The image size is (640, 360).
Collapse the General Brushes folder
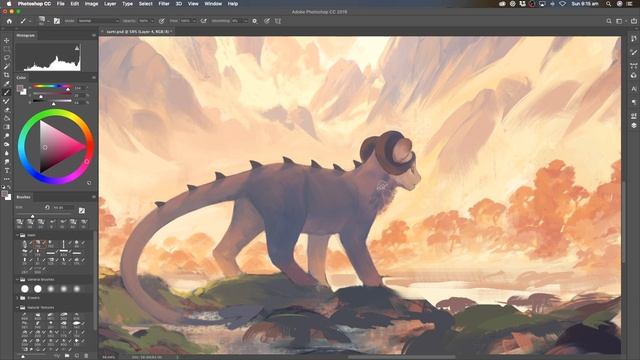(x=18, y=280)
